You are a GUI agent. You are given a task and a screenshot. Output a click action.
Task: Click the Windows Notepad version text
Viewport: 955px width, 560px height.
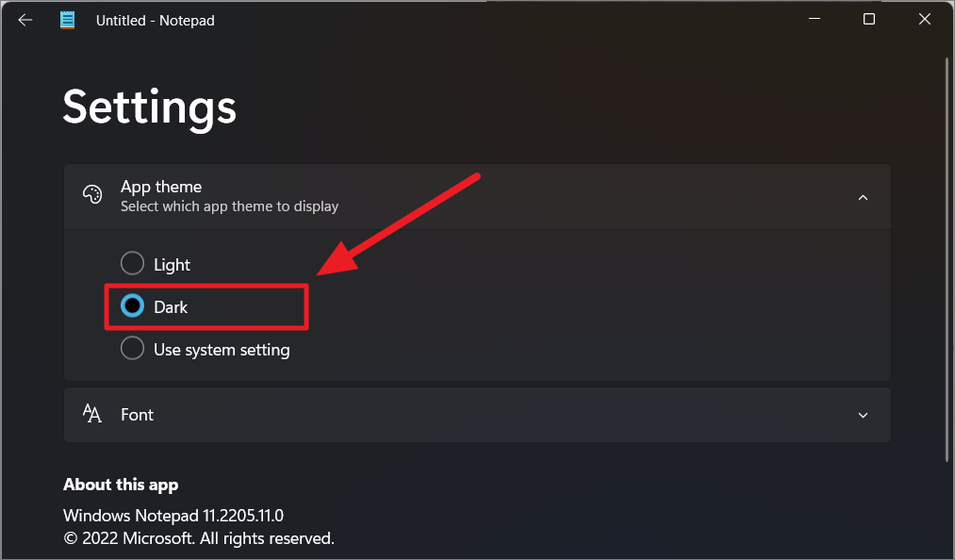pyautogui.click(x=173, y=516)
